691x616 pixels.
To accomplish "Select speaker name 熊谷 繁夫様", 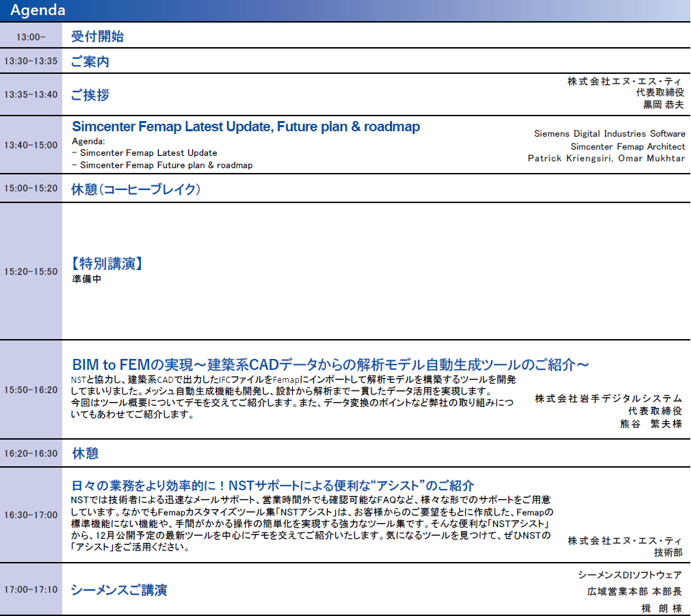I will point(651,424).
